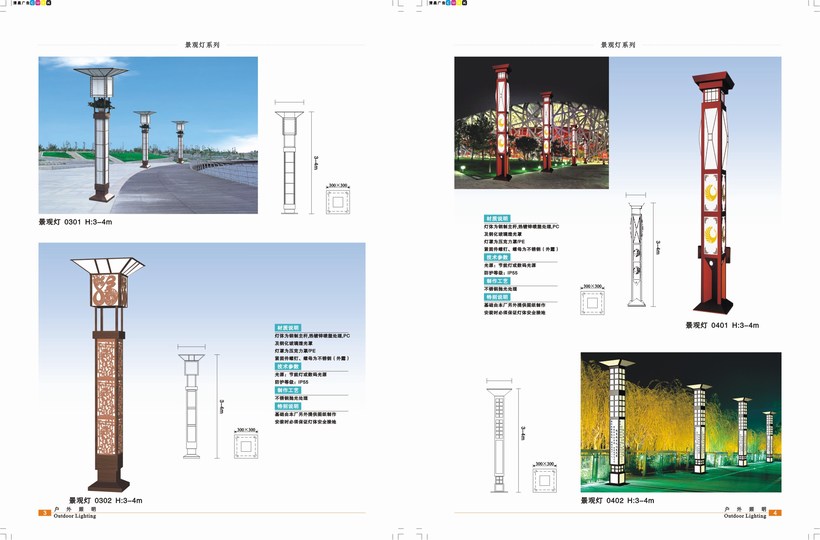820x540 pixels.
Task: Click the 0402 willow tree night photo
Action: click(681, 422)
